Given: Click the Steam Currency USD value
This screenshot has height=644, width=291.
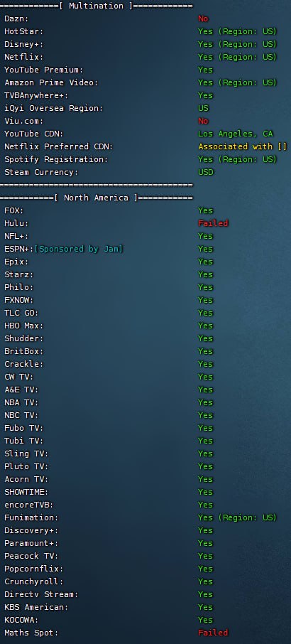Looking at the screenshot, I should pos(206,172).
